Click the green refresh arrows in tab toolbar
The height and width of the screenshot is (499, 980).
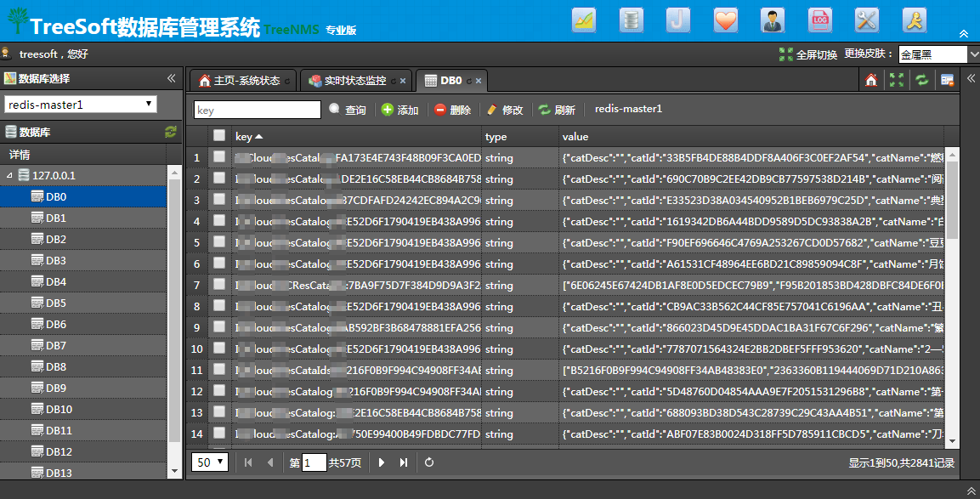922,80
